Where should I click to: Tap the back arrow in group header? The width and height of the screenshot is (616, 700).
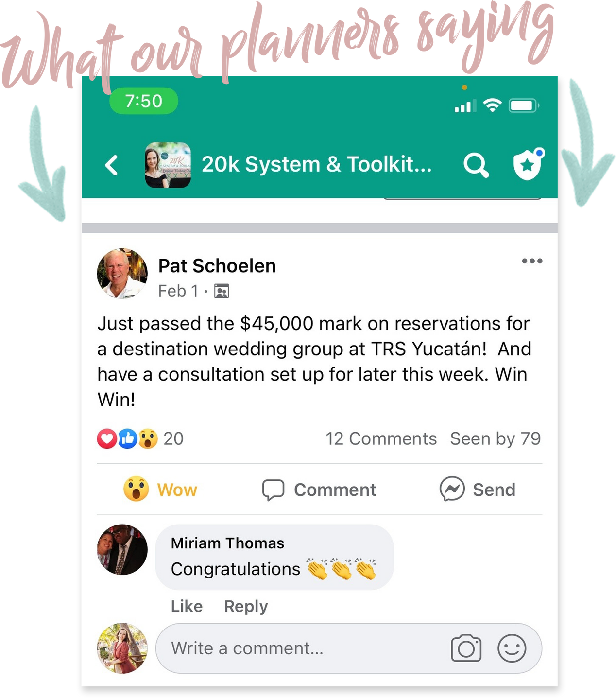click(112, 165)
